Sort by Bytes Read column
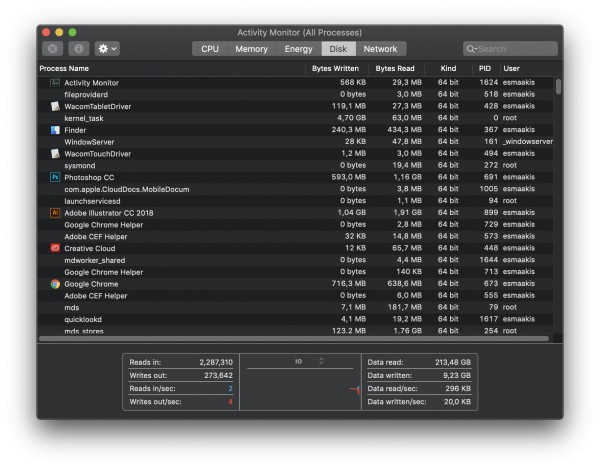 coord(395,68)
